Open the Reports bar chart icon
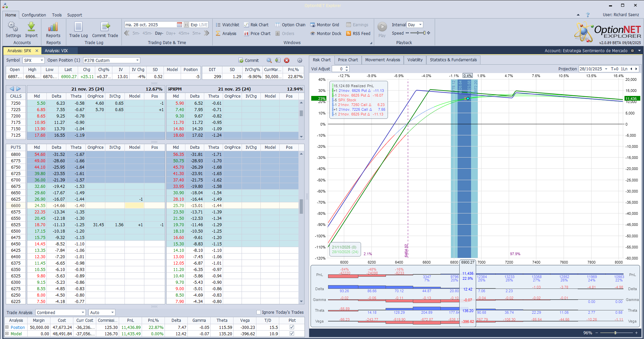 click(x=53, y=27)
